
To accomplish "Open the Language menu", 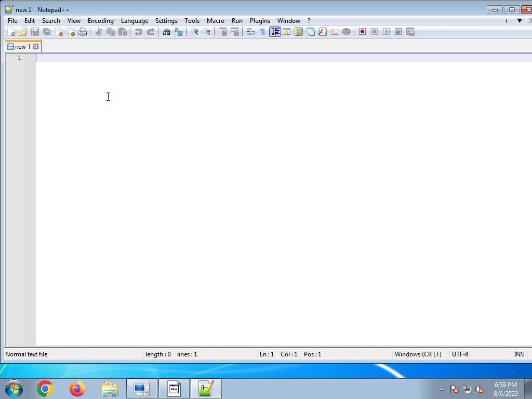I will [x=135, y=21].
